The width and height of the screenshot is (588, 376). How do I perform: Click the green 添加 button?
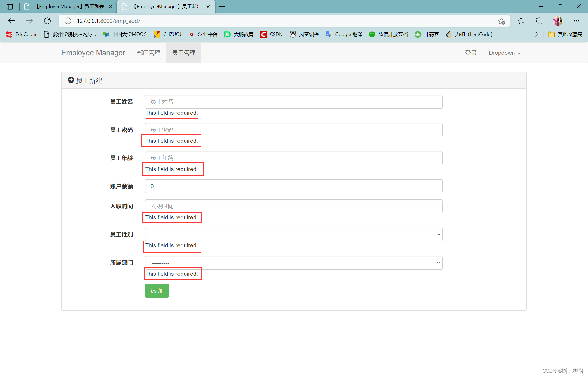point(157,291)
